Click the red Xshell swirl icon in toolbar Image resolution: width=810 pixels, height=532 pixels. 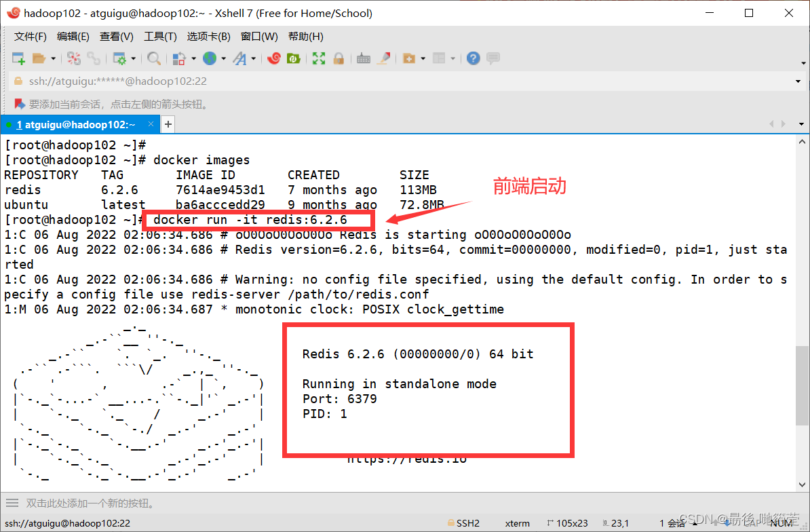[274, 58]
